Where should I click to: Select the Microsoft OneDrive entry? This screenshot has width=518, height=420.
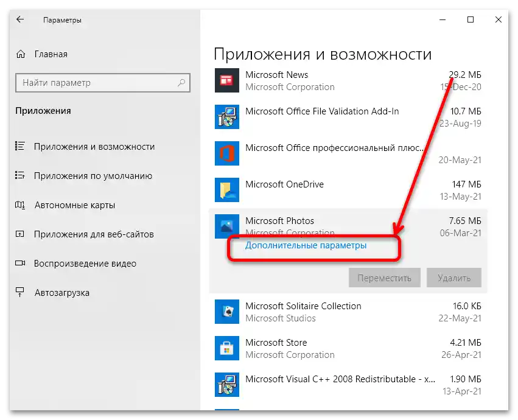[x=348, y=190]
